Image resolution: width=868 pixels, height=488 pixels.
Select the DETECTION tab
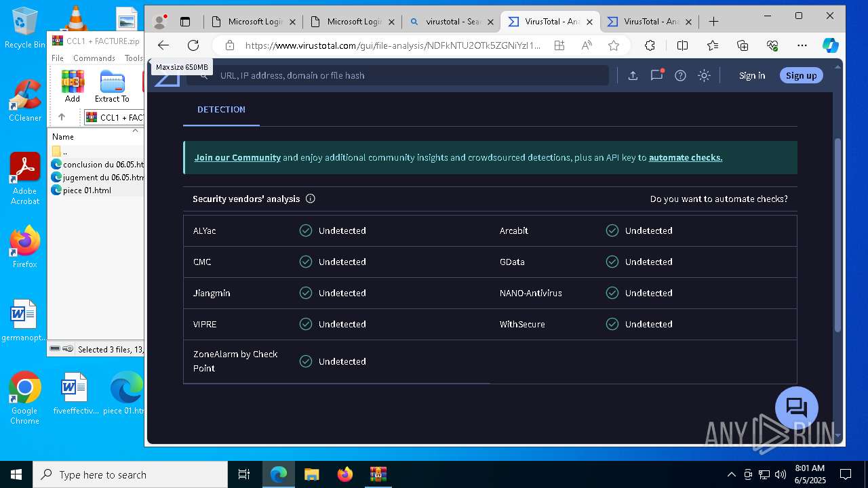(x=221, y=109)
